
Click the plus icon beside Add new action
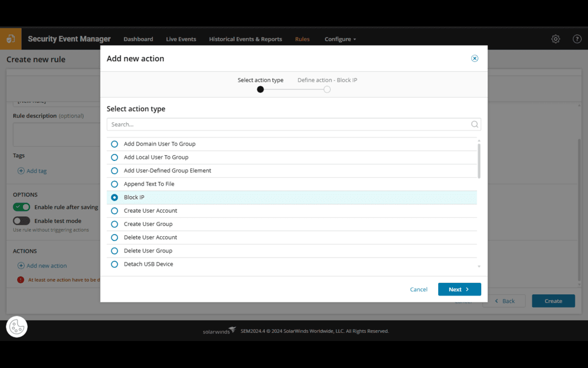(x=21, y=266)
